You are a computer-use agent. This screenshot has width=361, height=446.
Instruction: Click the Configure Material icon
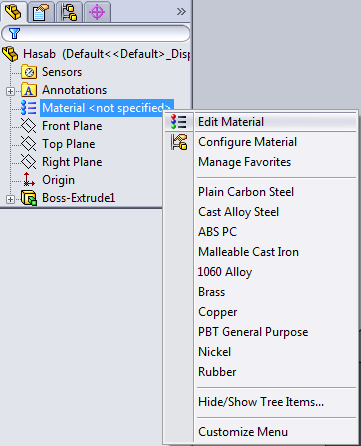coord(179,142)
